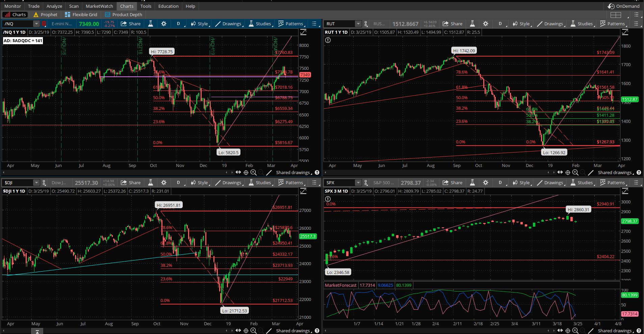This screenshot has height=334, width=644.
Task: Open Edit Studies flask icon on RUT chart
Action: pyautogui.click(x=472, y=24)
